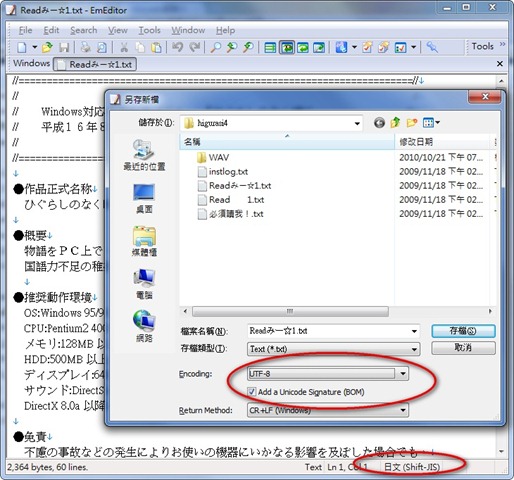Click the 存檔 save button

463,331
